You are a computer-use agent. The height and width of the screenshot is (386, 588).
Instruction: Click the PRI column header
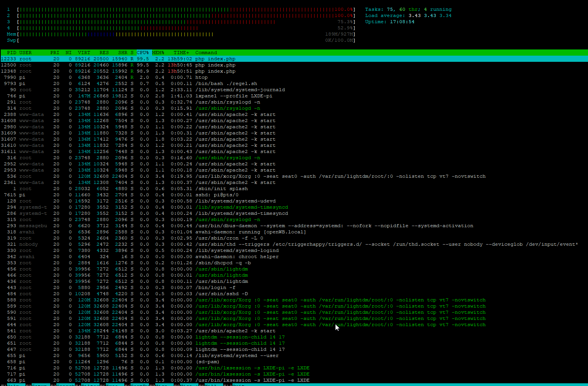click(55, 53)
